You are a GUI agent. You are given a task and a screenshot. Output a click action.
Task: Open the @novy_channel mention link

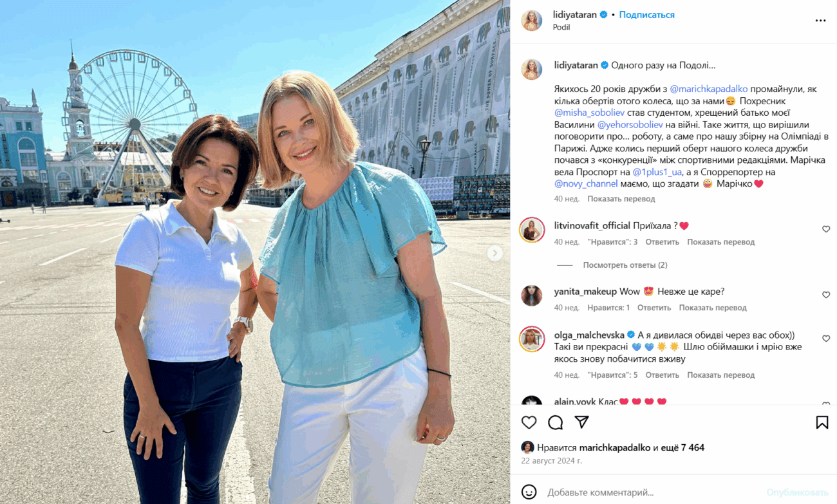[x=586, y=184]
